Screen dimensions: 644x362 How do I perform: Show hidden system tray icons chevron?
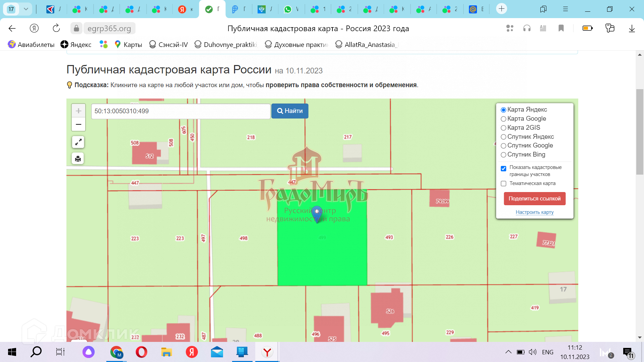click(x=508, y=352)
